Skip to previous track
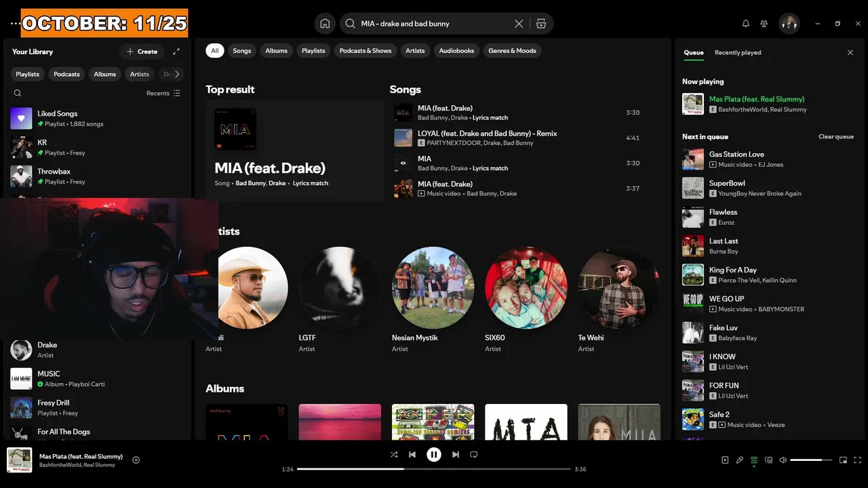The width and height of the screenshot is (868, 488). point(412,455)
